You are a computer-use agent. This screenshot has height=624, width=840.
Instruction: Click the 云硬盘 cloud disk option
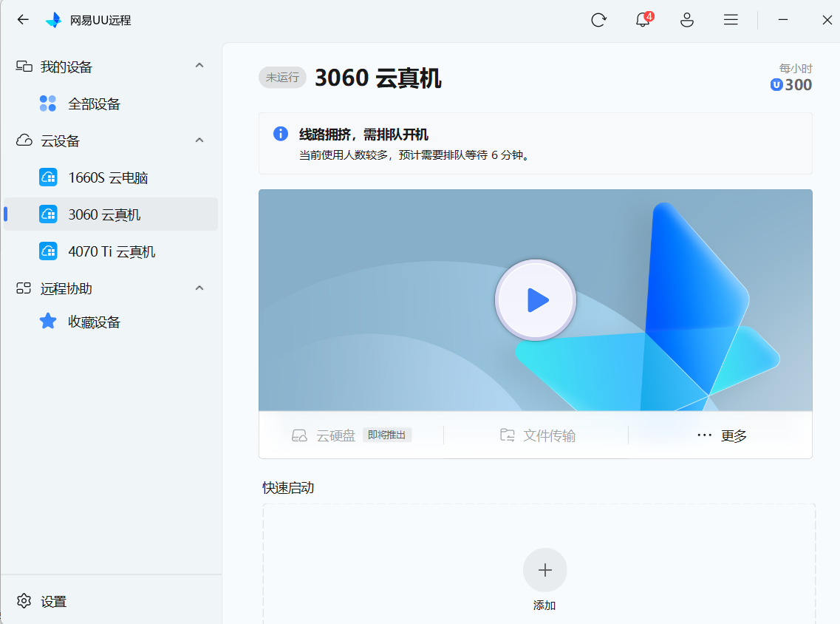[335, 435]
